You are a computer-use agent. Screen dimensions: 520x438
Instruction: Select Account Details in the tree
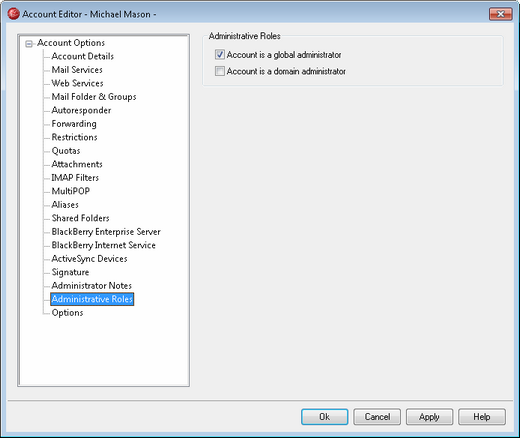[82, 56]
